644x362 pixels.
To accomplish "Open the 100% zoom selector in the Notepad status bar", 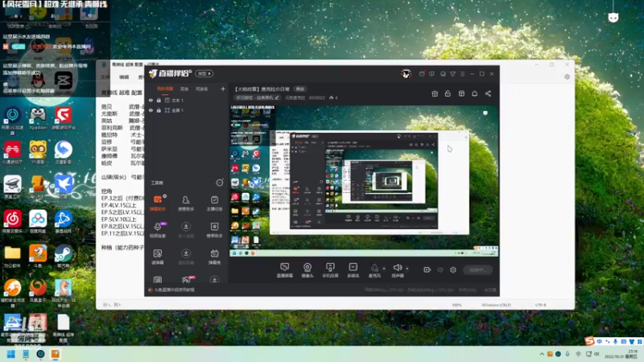I will (x=456, y=305).
